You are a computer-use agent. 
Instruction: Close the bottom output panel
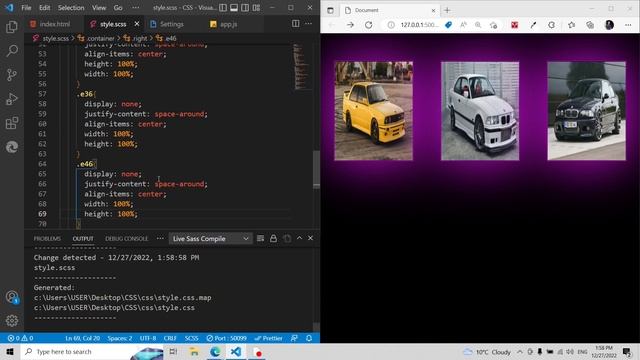pyautogui.click(x=310, y=238)
